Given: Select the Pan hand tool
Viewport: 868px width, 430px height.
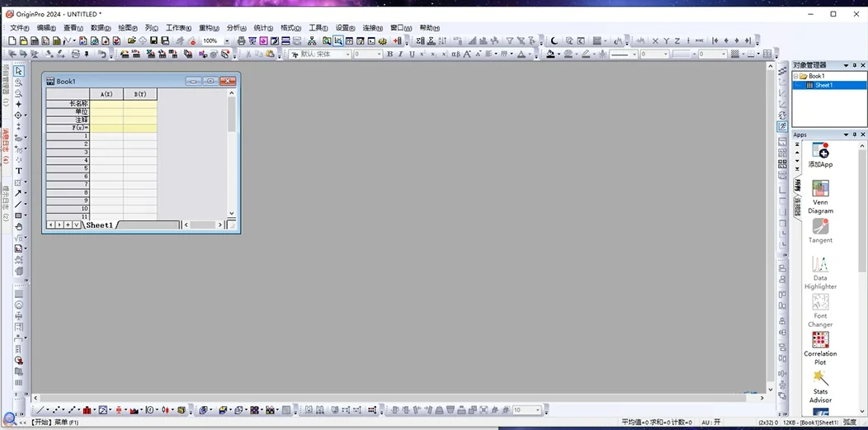Looking at the screenshot, I should coord(19,226).
